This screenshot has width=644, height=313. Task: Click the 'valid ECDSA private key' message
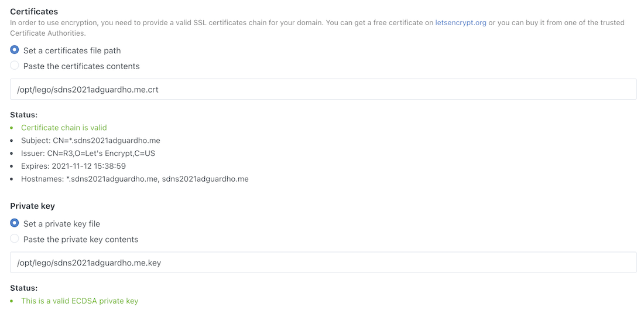tap(80, 301)
